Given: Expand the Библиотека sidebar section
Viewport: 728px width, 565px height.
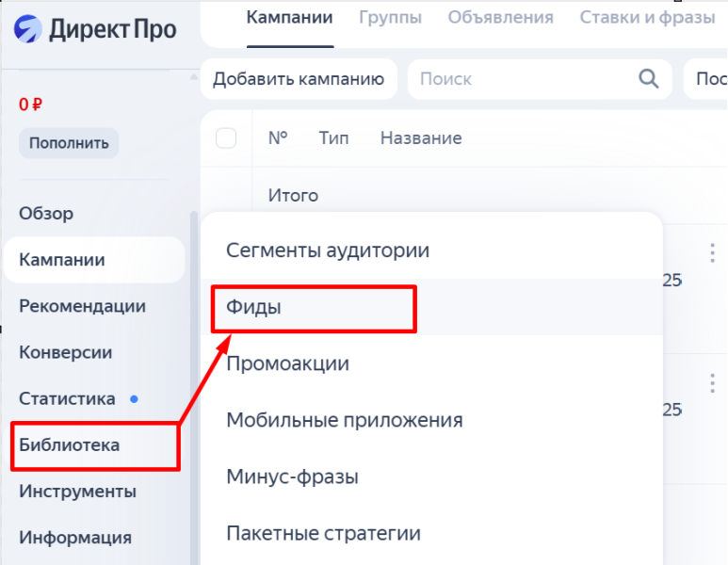Looking at the screenshot, I should [70, 445].
